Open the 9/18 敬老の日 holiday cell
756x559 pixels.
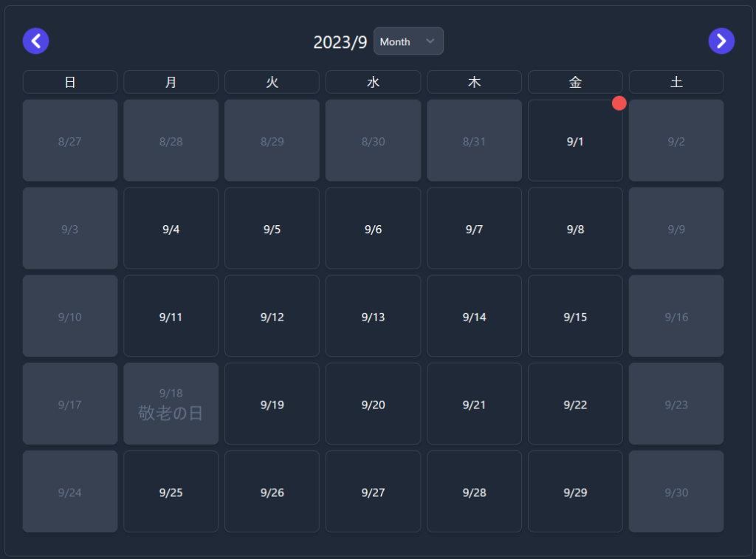171,404
